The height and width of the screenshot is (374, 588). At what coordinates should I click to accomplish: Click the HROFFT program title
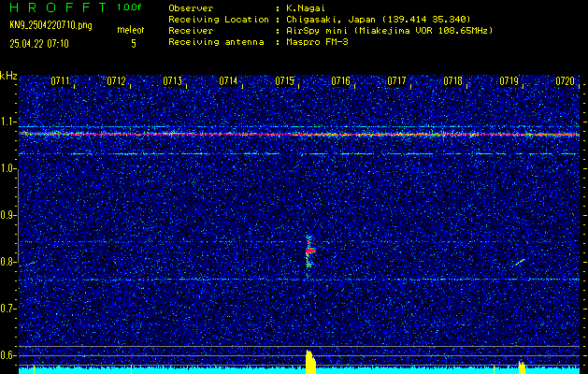(x=58, y=7)
